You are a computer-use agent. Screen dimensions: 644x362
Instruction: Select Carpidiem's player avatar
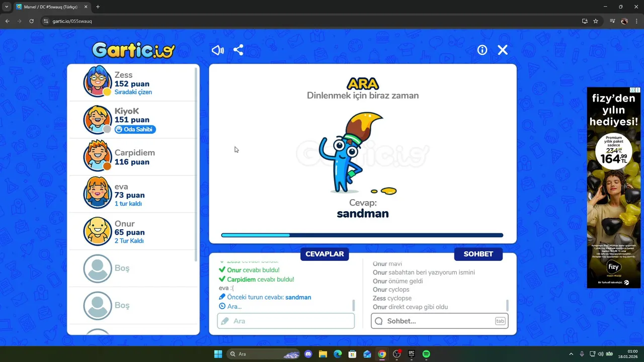click(x=97, y=156)
